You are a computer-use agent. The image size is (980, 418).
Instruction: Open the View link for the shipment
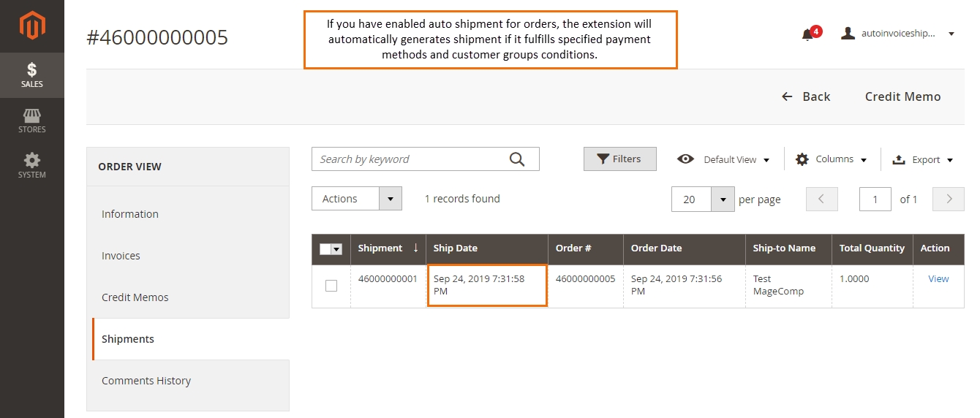coord(938,278)
